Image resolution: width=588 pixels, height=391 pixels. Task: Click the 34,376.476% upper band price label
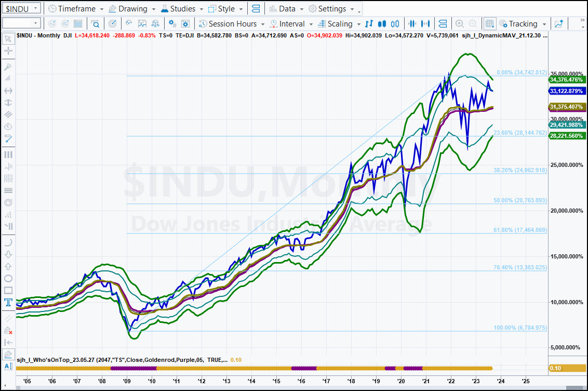point(567,80)
